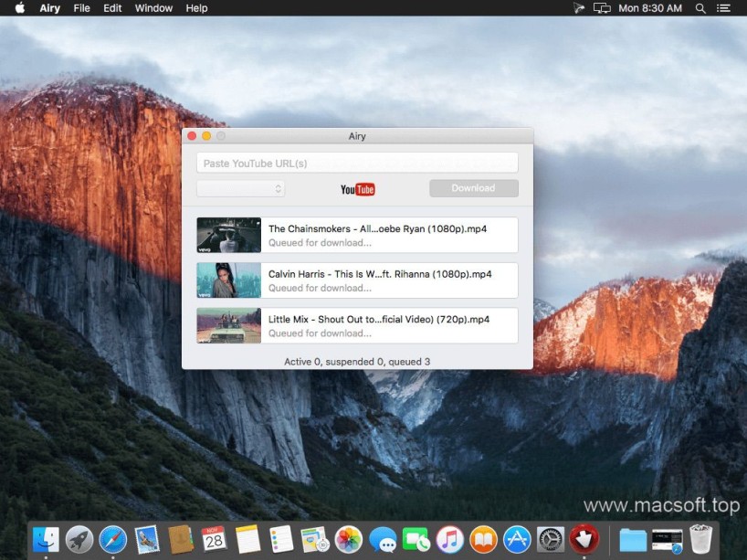Viewport: 747px width, 560px height.
Task: Open the File menu
Action: [81, 8]
